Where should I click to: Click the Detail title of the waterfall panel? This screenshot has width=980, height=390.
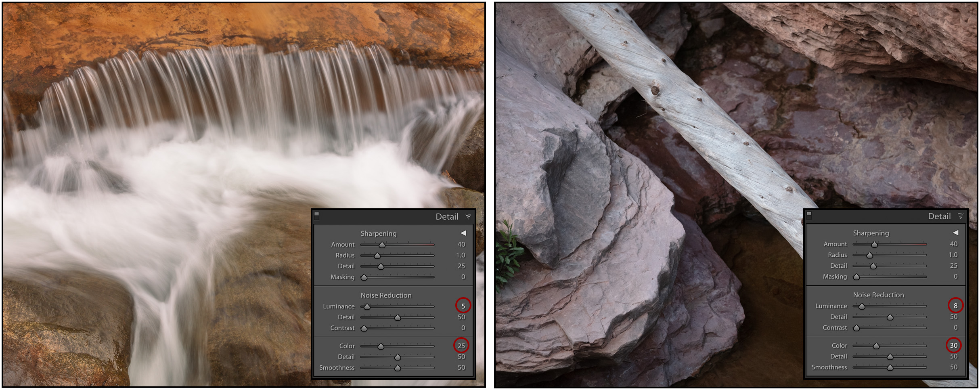tap(447, 217)
